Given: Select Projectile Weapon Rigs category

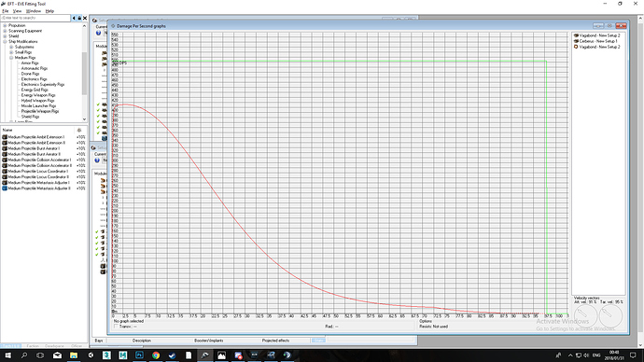Looking at the screenshot, I should [x=40, y=111].
